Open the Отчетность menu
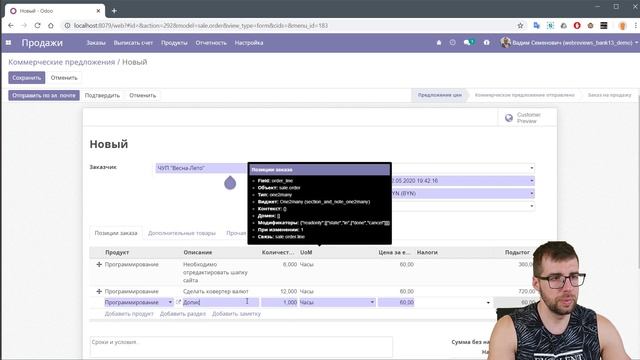Viewport: 640px width, 360px height. (x=211, y=42)
